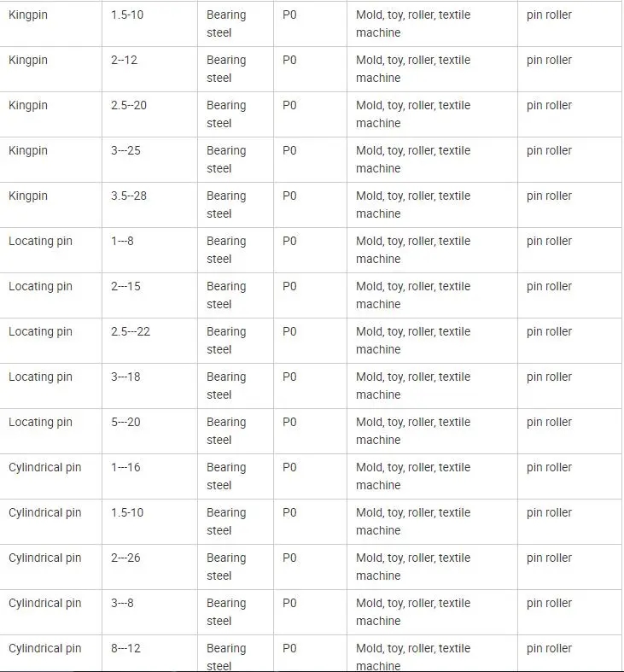
Task: Click the 3---25 size value
Action: click(126, 151)
